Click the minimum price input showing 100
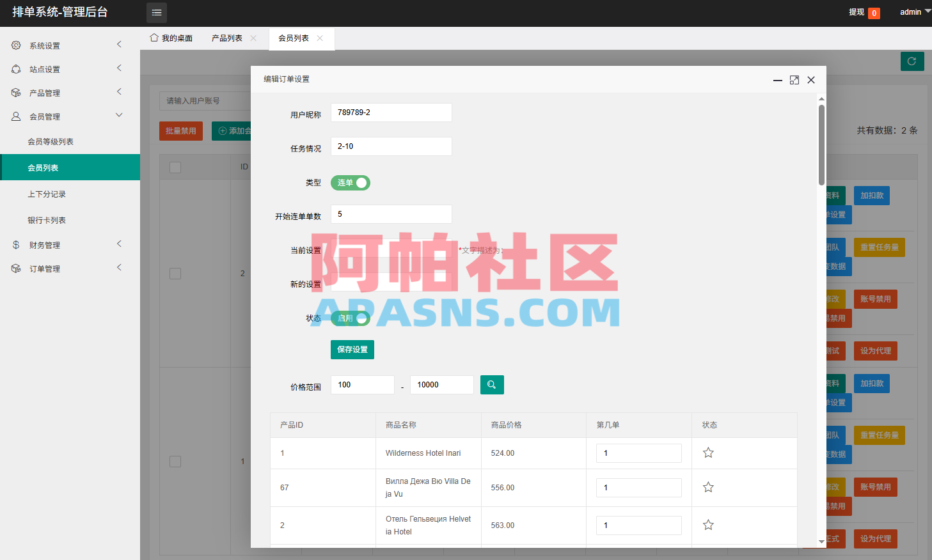The width and height of the screenshot is (932, 560). [x=363, y=385]
